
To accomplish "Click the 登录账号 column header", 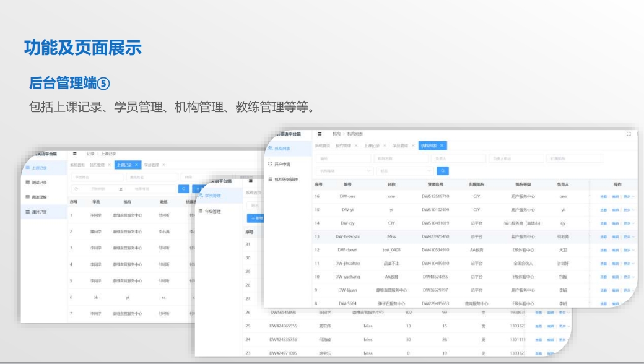I will 435,184.
